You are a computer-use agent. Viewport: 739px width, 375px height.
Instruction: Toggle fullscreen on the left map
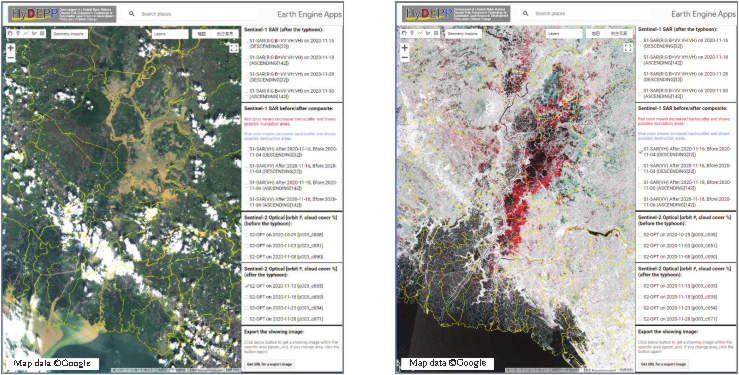click(234, 48)
